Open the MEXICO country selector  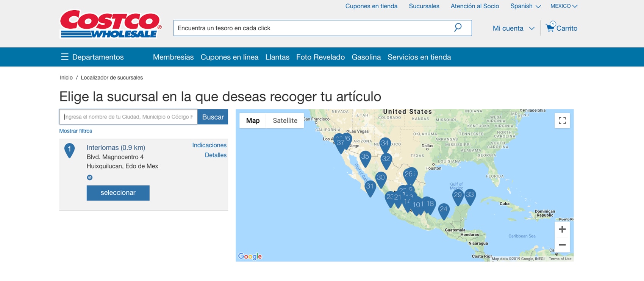point(563,6)
